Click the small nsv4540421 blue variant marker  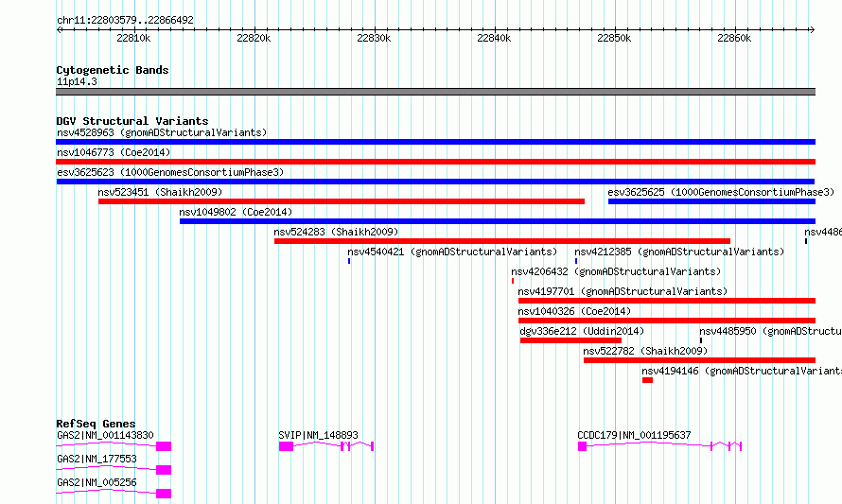coord(349,261)
